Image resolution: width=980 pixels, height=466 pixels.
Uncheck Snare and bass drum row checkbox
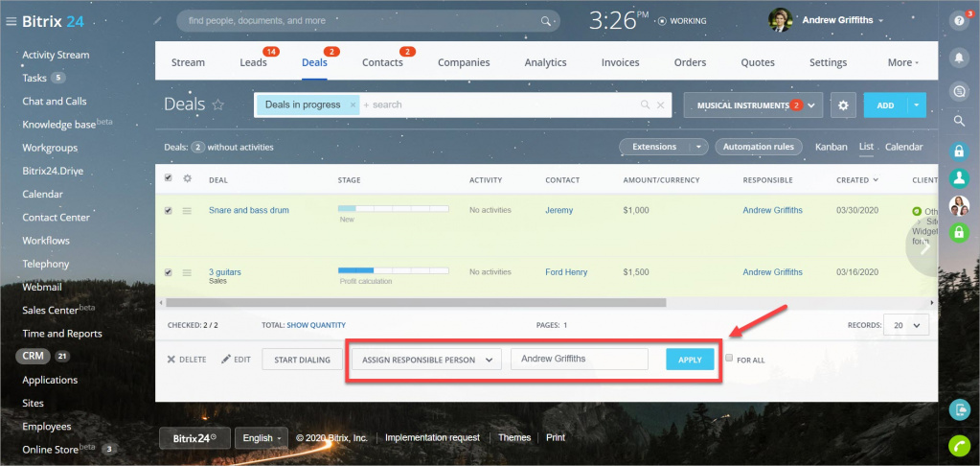[x=169, y=211]
